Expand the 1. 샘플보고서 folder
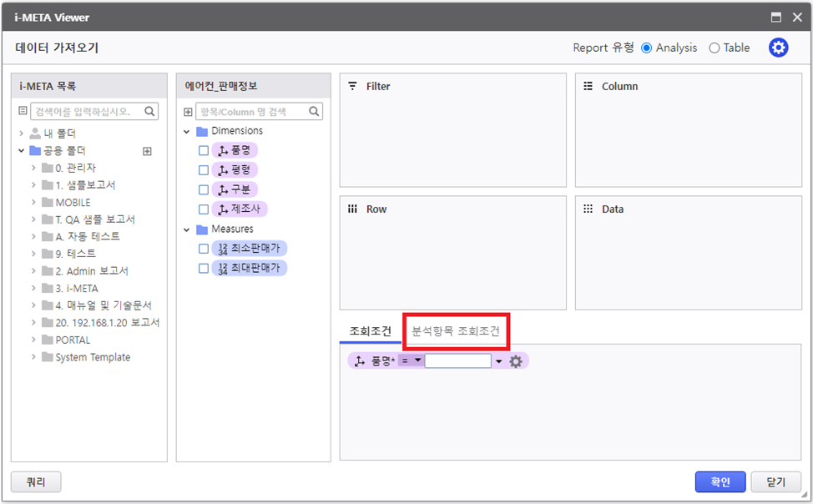813x504 pixels. [x=33, y=185]
